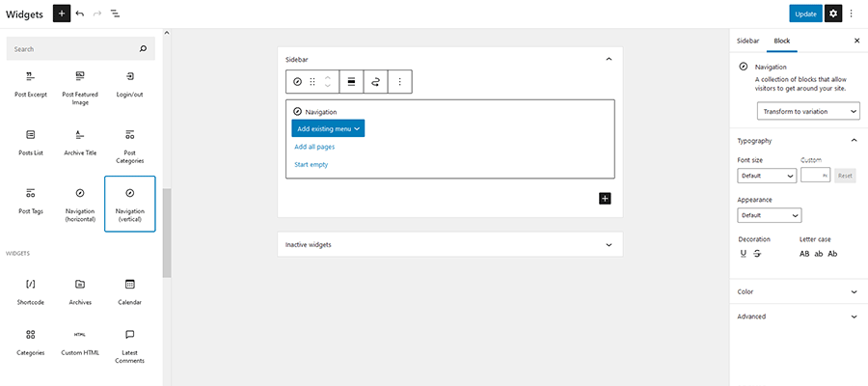The image size is (868, 386).
Task: Expand the Inactive widgets section
Action: (449, 245)
